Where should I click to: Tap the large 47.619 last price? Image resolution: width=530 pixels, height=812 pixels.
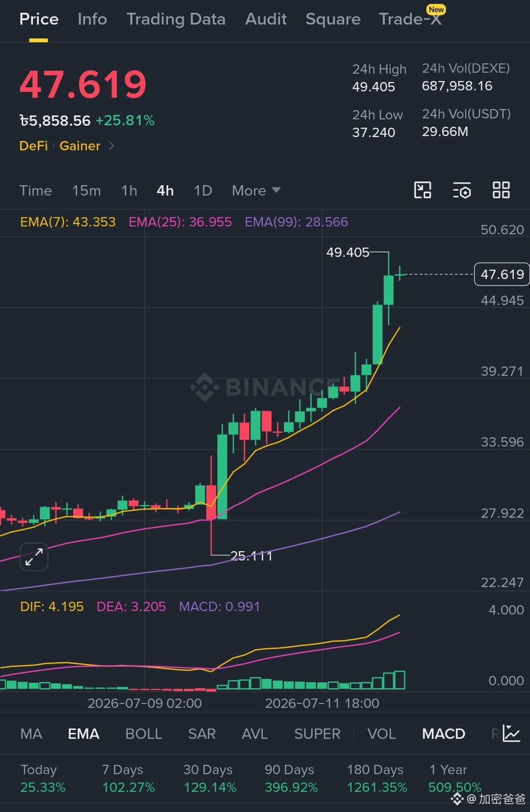83,84
